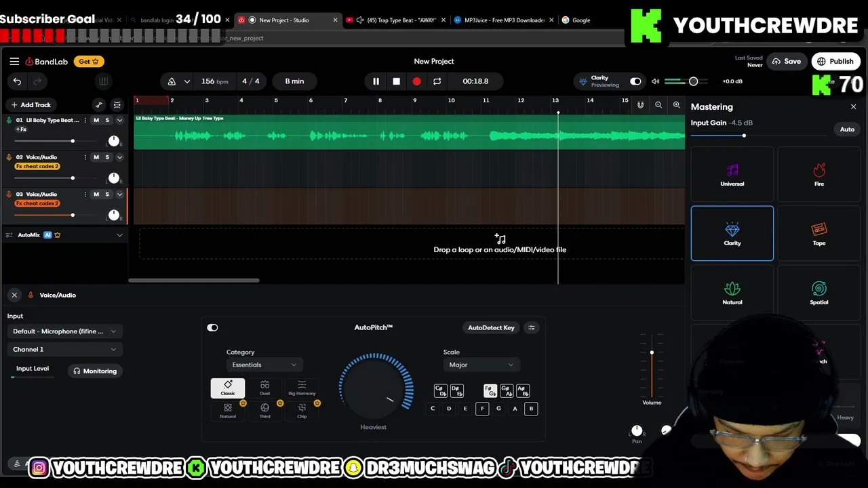Expand options for track 01
Viewport: 868px width, 488px height.
pyautogui.click(x=119, y=120)
